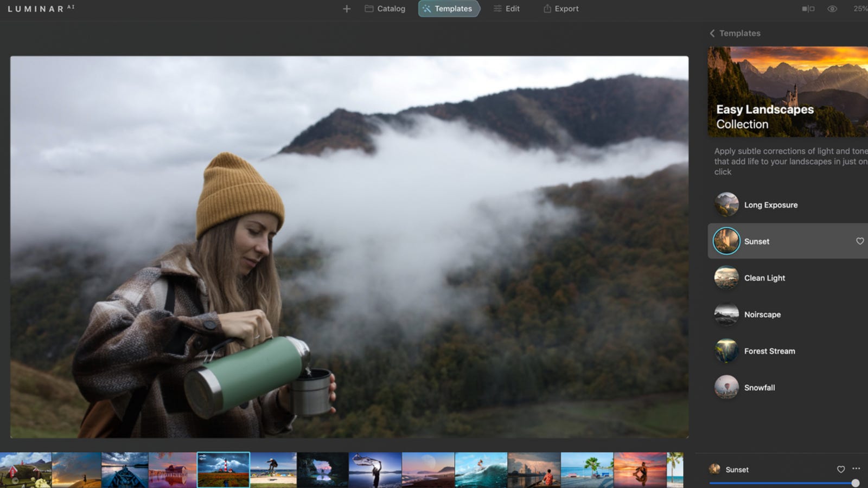Screen dimensions: 868x488
Task: Click the plus icon to add photos
Action: (347, 9)
